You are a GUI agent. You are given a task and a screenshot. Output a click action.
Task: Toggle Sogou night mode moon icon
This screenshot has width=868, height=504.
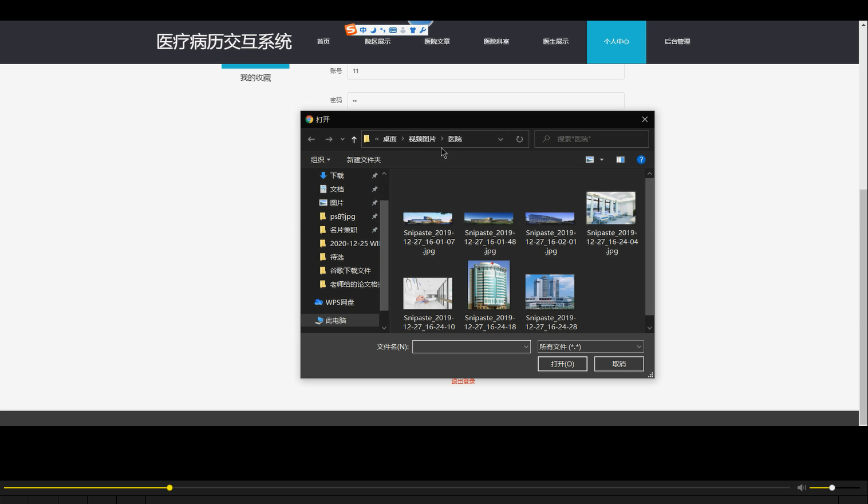[373, 29]
